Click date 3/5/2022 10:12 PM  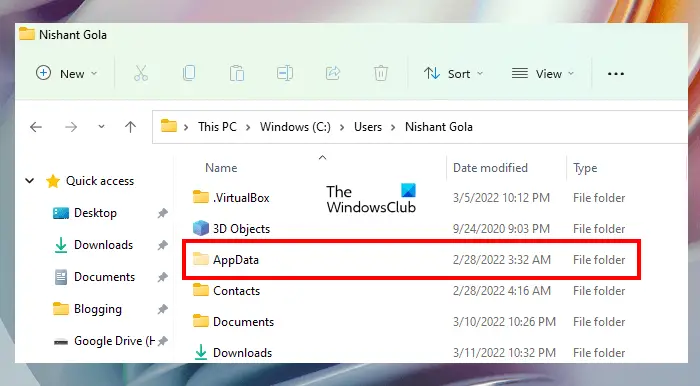point(501,198)
